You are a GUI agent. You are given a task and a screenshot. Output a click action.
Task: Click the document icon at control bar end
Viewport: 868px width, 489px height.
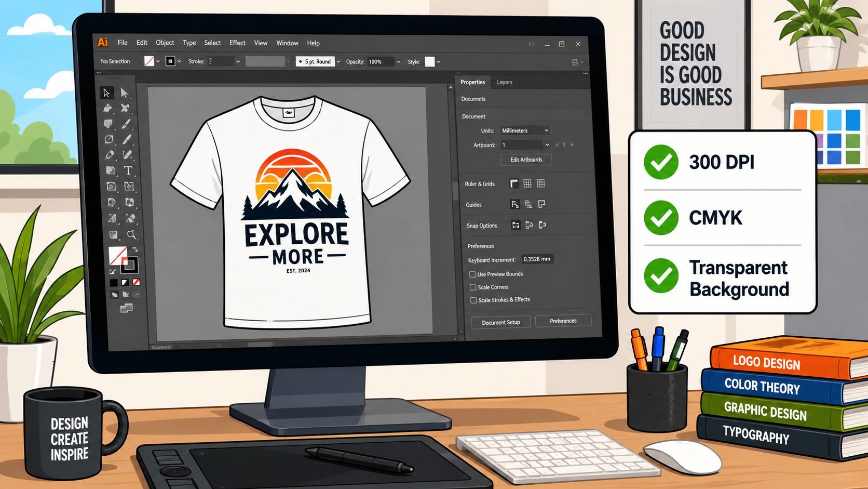pos(575,62)
